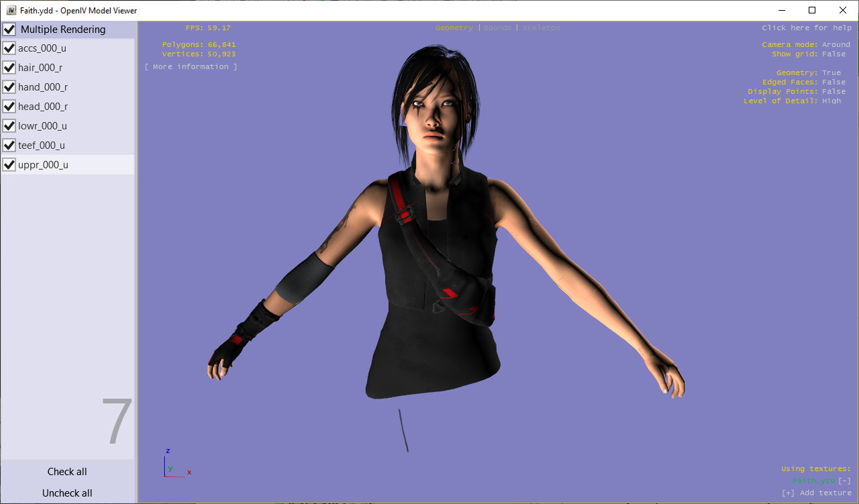Click the Vertices count readout
The height and width of the screenshot is (504, 859).
point(199,54)
